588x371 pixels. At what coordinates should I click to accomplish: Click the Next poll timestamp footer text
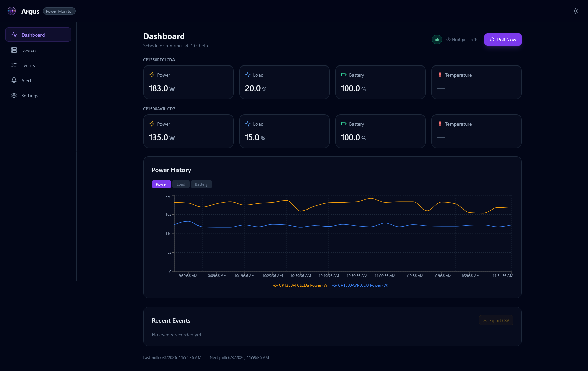tap(239, 358)
